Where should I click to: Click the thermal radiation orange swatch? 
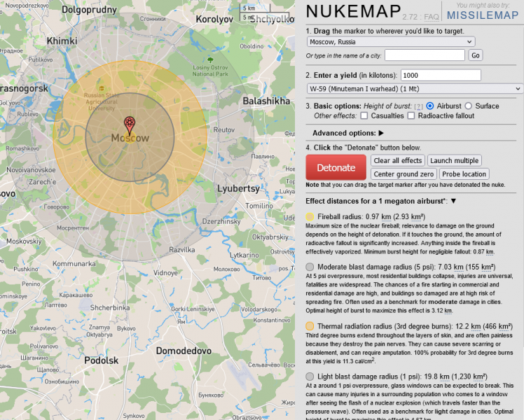click(x=310, y=326)
